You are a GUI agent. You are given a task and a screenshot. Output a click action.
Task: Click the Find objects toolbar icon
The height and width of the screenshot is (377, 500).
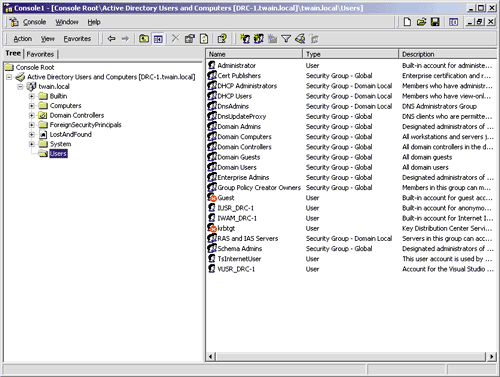[300, 39]
